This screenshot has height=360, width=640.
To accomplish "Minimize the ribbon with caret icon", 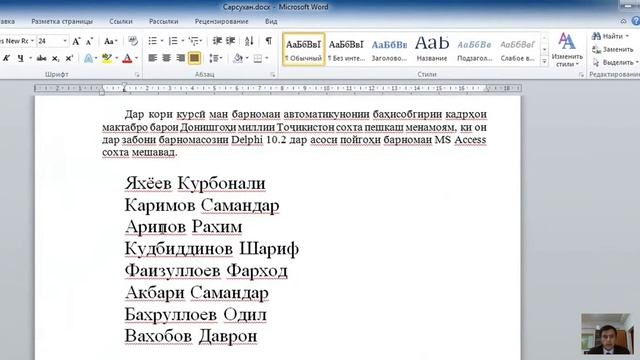I will tap(623, 21).
